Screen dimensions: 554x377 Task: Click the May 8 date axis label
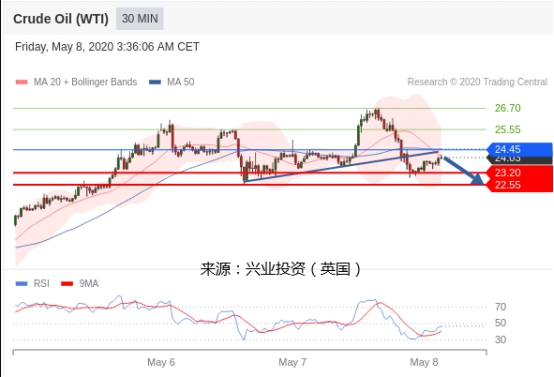click(424, 362)
